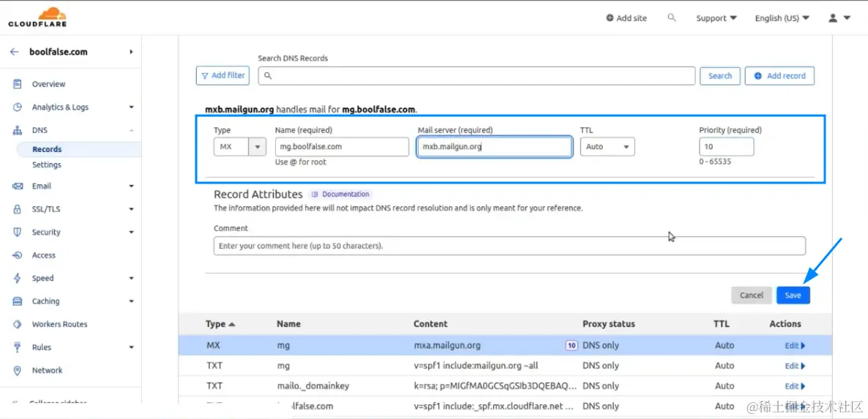868x419 pixels.
Task: Click the Name column header
Action: click(288, 324)
